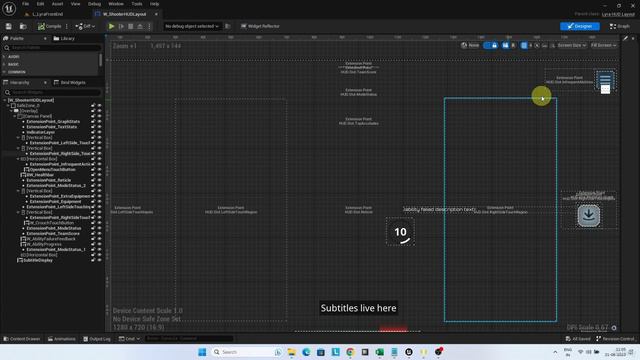
Task: Toggle lock on ExtensionPoint_GraphStats row
Action: pos(93,122)
